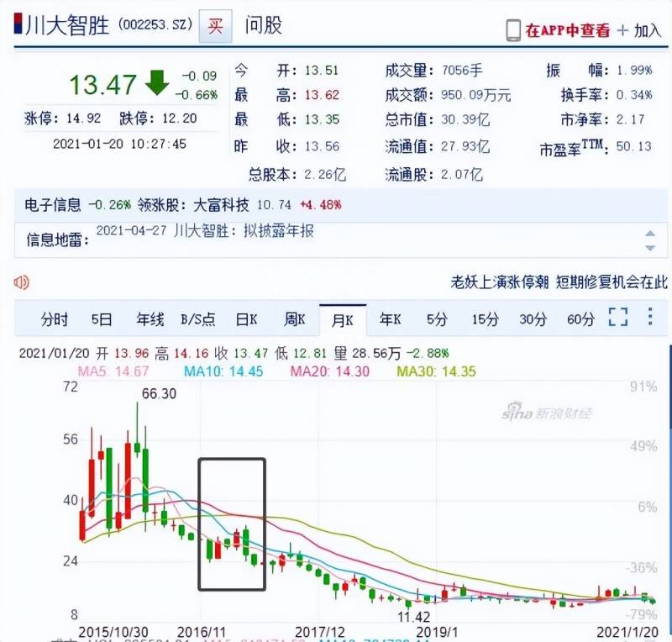
Task: Select the 60分 interval tab
Action: coord(580,319)
